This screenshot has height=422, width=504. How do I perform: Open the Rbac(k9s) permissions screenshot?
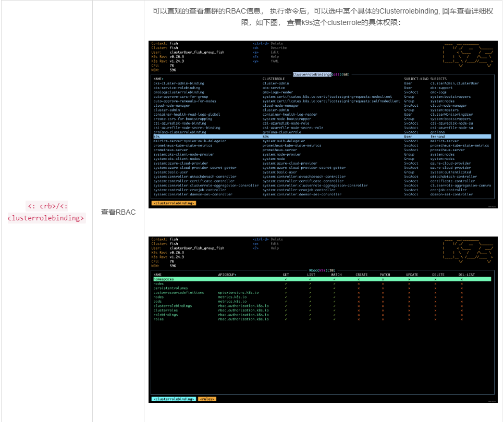point(323,320)
